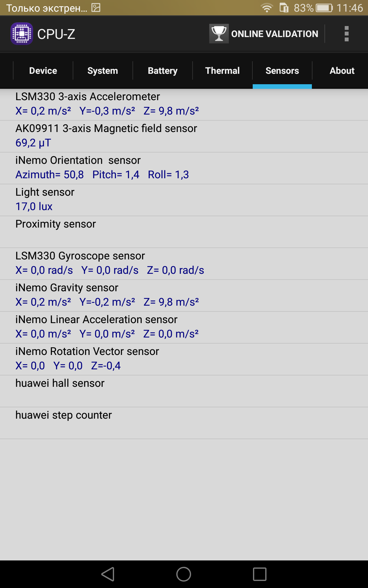This screenshot has width=368, height=588.
Task: Tap the trophy icon for online validation
Action: click(x=219, y=34)
